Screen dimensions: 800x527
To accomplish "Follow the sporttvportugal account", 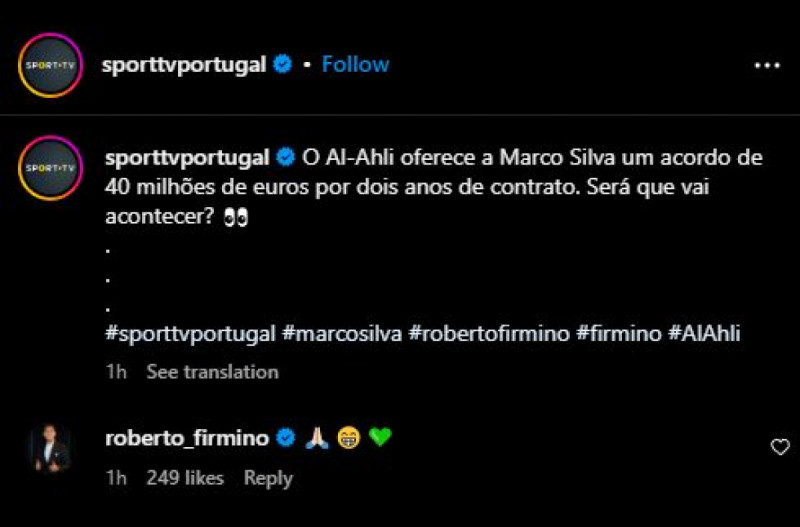I will (x=355, y=65).
